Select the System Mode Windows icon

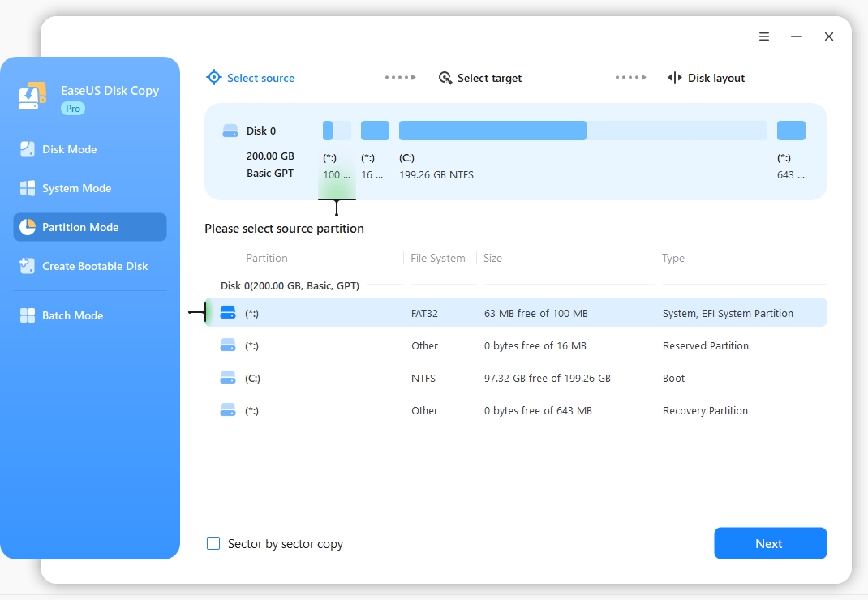pos(28,188)
